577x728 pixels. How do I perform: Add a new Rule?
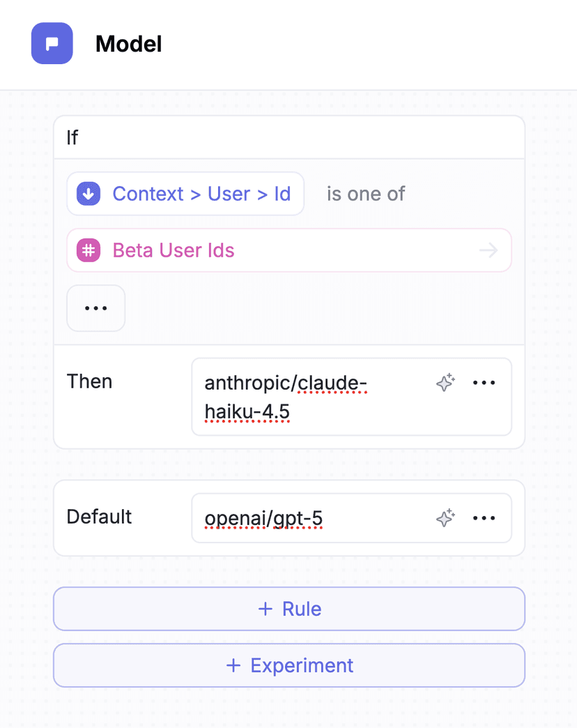[x=289, y=609]
